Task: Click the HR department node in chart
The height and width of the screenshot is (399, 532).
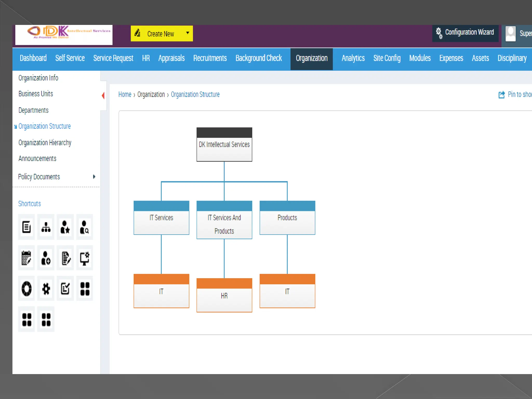Action: (224, 295)
